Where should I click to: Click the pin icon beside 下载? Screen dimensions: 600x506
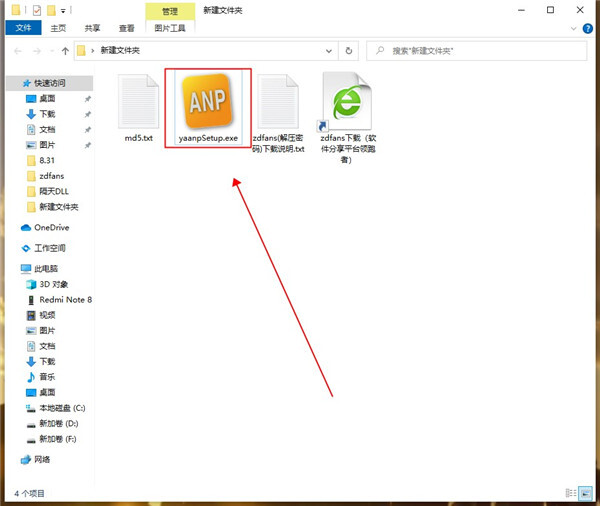[88, 114]
